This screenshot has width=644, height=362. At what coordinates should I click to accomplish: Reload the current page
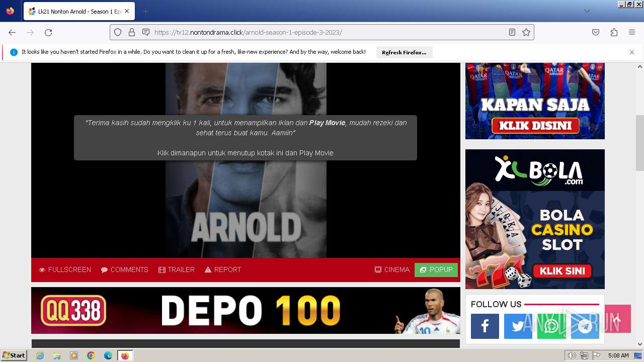pyautogui.click(x=48, y=32)
